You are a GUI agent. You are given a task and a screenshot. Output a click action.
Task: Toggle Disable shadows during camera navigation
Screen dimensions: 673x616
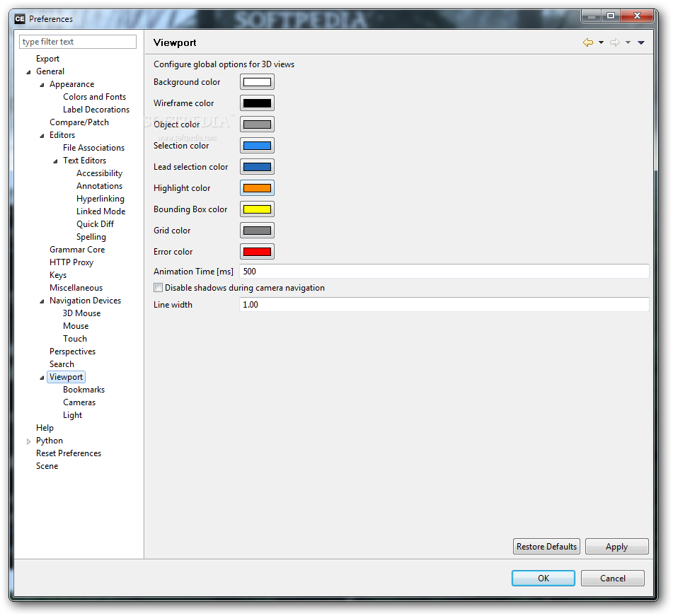159,287
